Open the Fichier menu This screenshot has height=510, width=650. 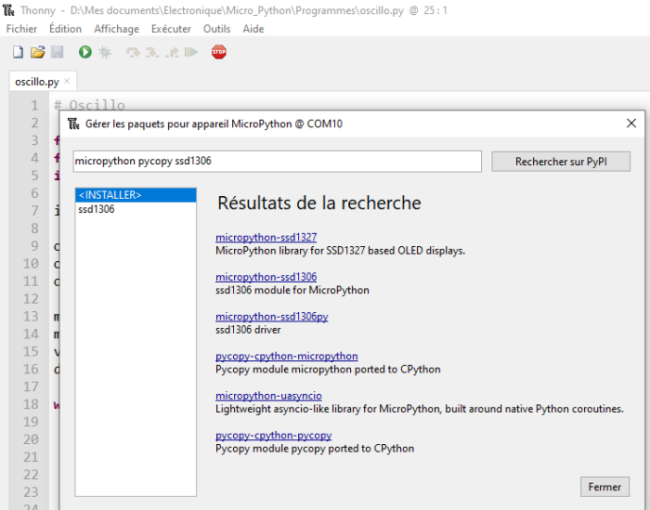22,29
